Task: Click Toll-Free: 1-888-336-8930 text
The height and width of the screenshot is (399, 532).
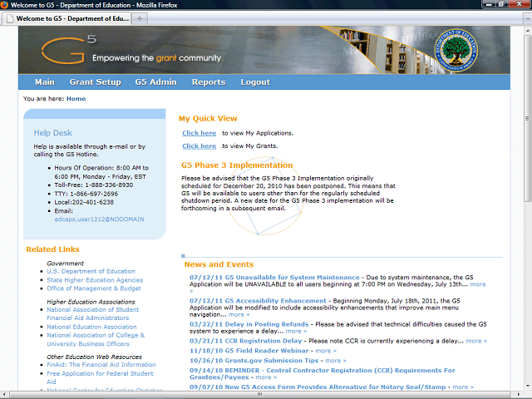Action: (x=94, y=185)
